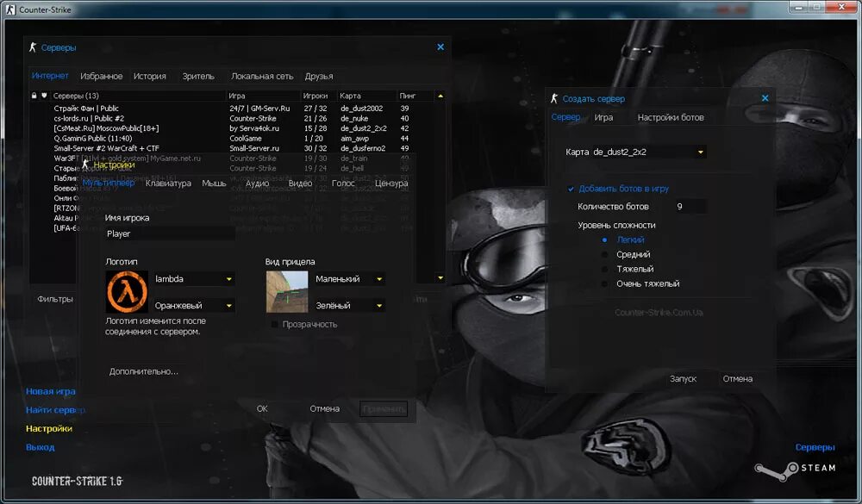
Task: Open the Аудио settings tab
Action: coord(257,183)
